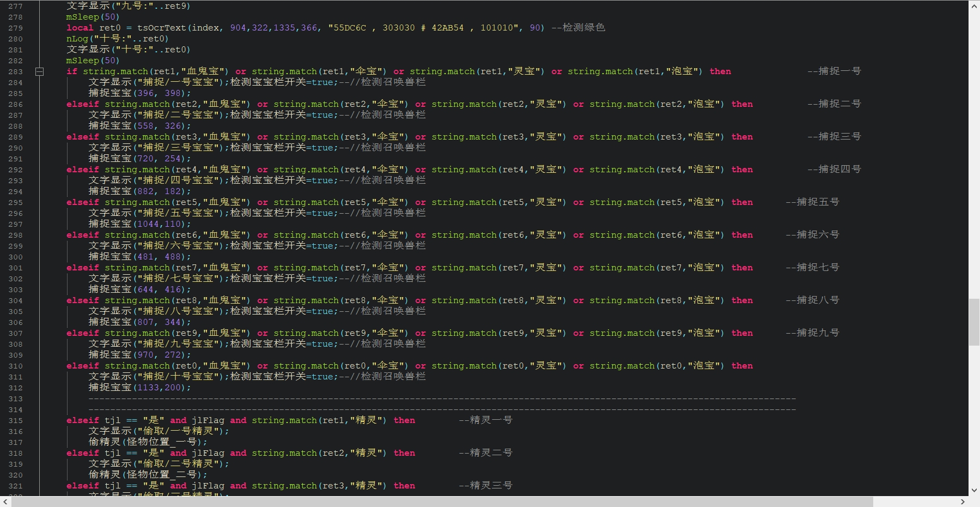The image size is (980, 507).
Task: Click the call '偷精灵(怪物位置_一号)'
Action: click(145, 442)
